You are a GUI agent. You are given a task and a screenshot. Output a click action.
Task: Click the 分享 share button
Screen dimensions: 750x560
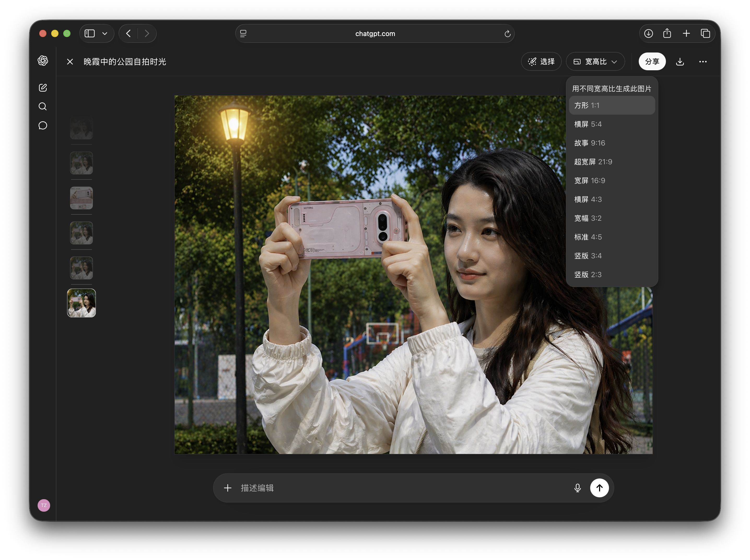coord(652,62)
